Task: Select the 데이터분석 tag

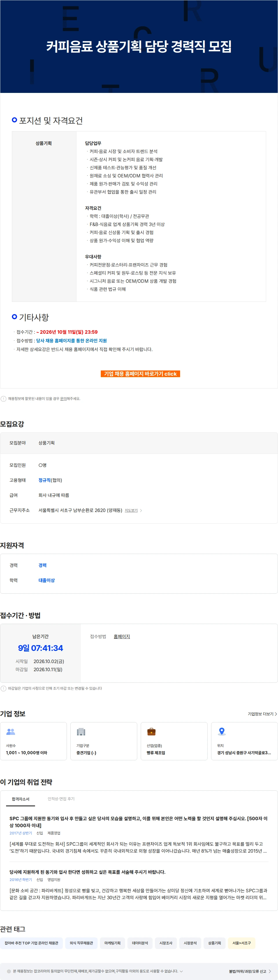Action: point(140,943)
